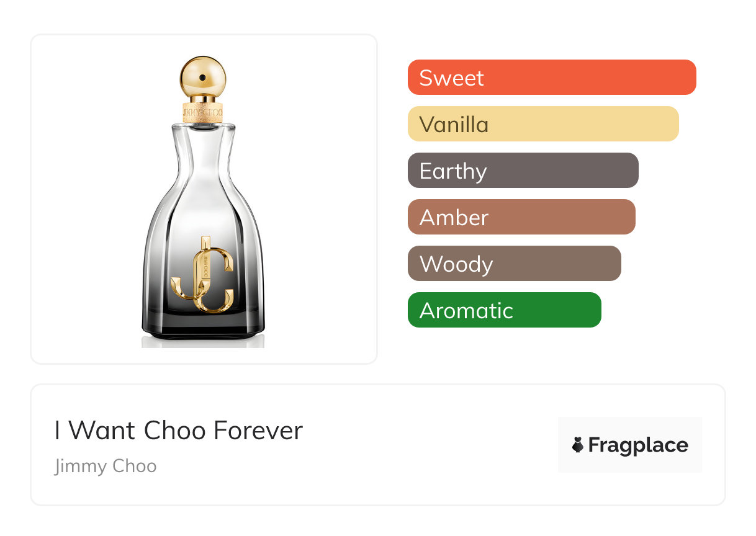
Task: Choose the gray Earthy accord bar
Action: tap(523, 171)
